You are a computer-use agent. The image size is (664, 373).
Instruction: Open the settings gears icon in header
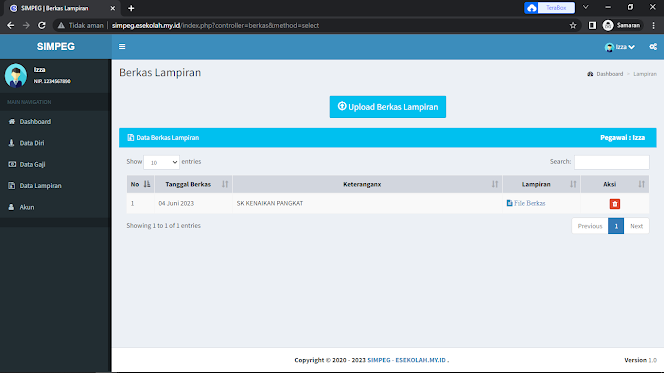click(653, 47)
